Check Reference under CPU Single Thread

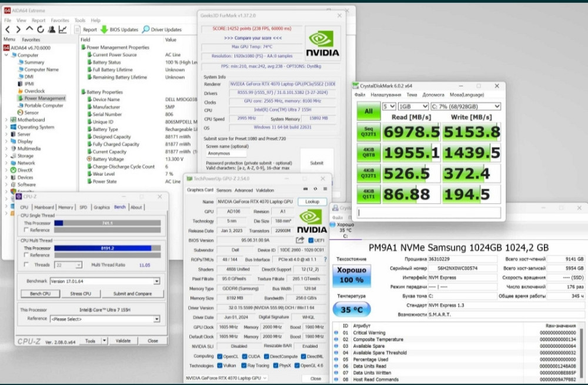[x=25, y=230]
